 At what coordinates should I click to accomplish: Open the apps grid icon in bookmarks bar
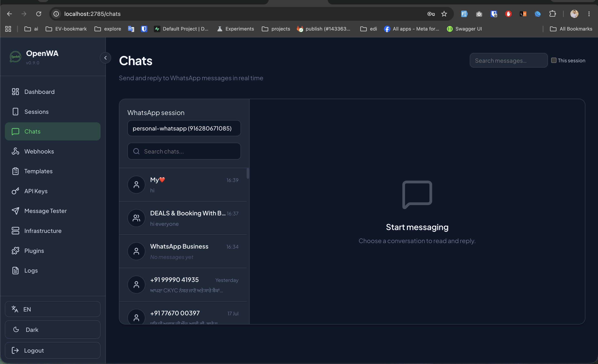8,29
